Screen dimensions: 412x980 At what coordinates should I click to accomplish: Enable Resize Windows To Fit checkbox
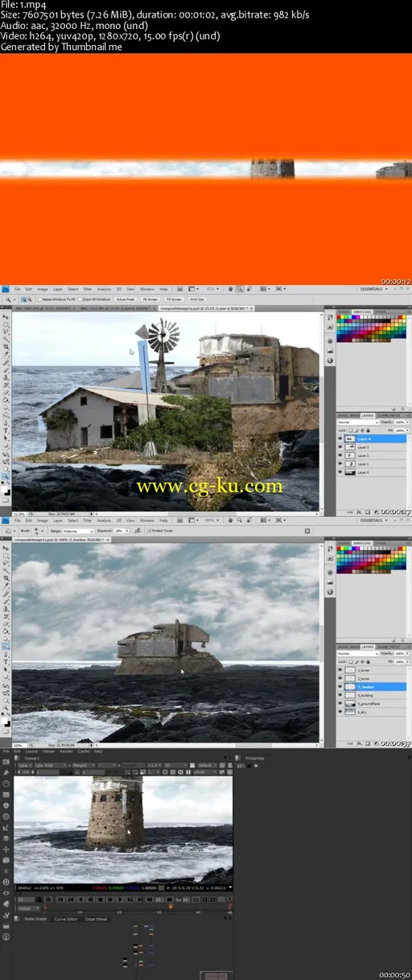(42, 299)
